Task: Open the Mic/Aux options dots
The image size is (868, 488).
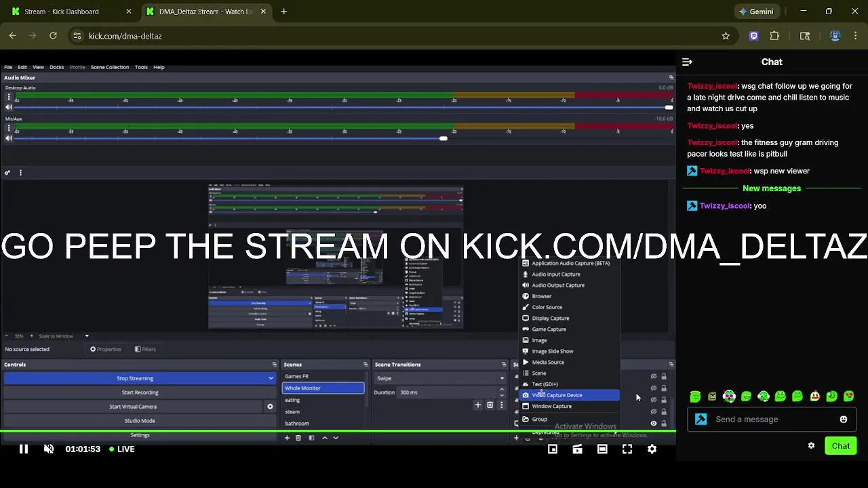Action: coord(9,129)
